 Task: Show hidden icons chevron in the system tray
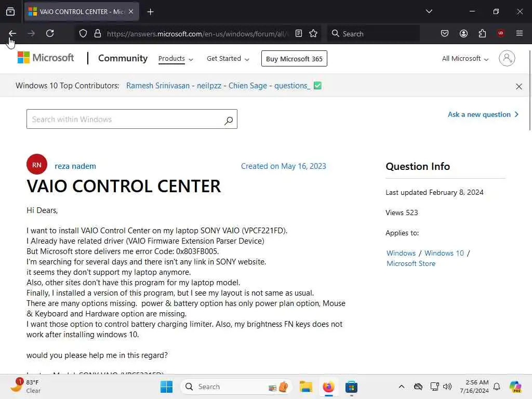click(x=402, y=387)
